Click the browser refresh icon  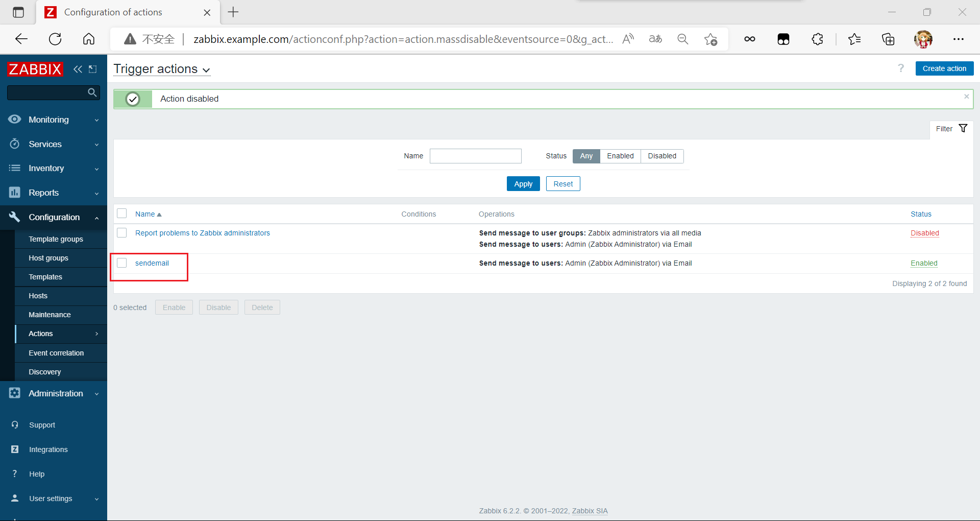coord(55,39)
